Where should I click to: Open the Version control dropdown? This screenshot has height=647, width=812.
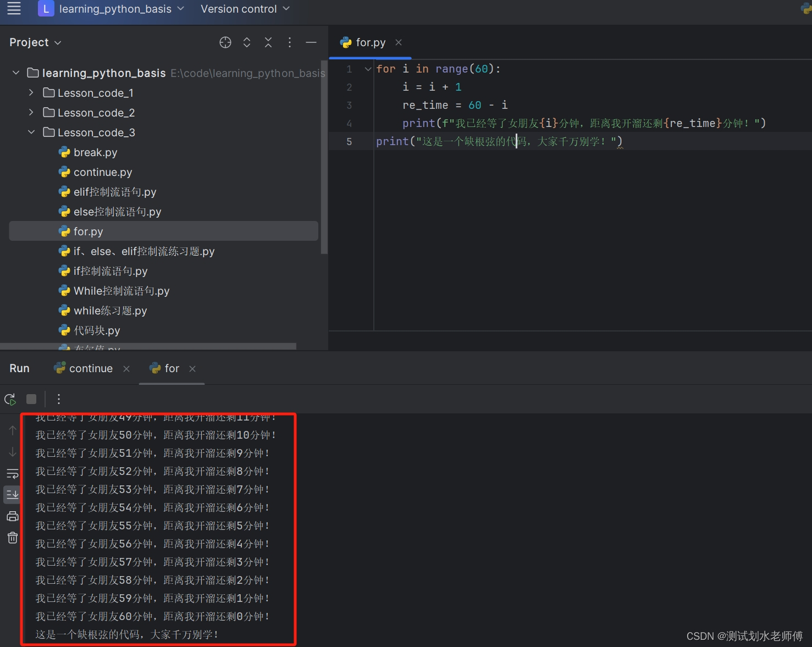245,9
